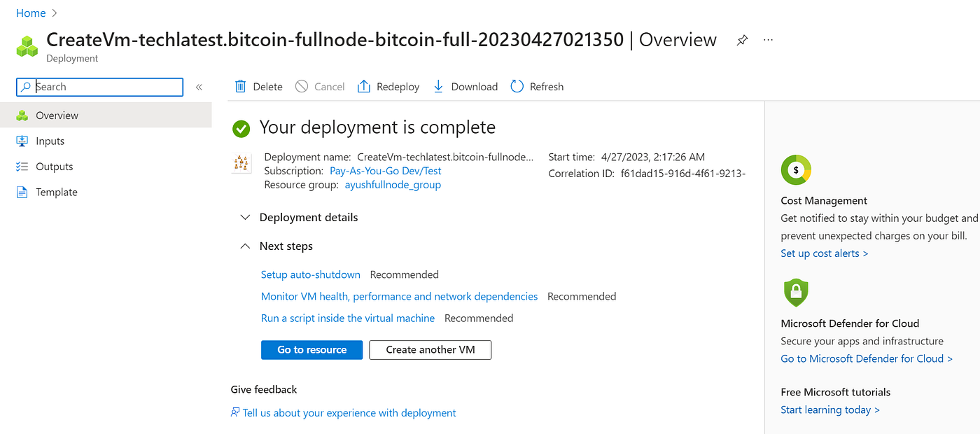This screenshot has height=434, width=980.
Task: Click the "Your deployment is complete" heading
Action: (x=377, y=127)
